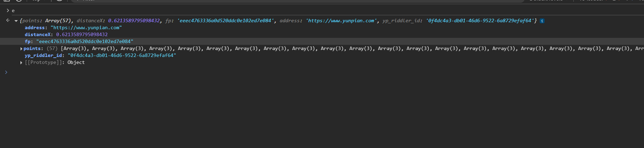
Task: Click the entered command text e
Action: pos(13,11)
